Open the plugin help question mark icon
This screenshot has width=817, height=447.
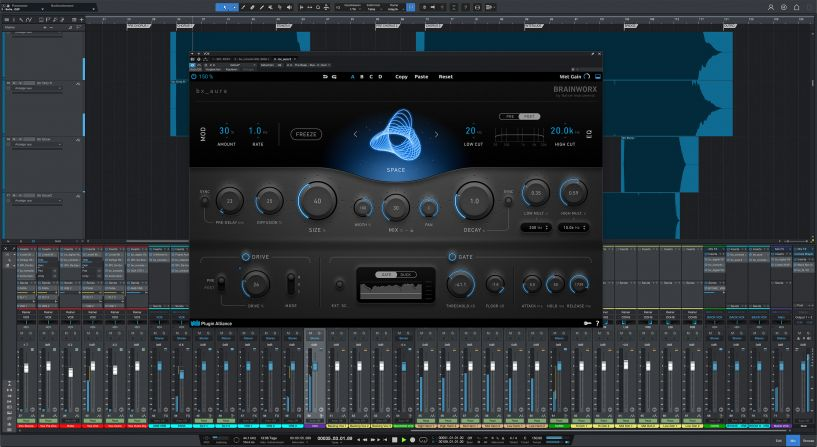[597, 324]
